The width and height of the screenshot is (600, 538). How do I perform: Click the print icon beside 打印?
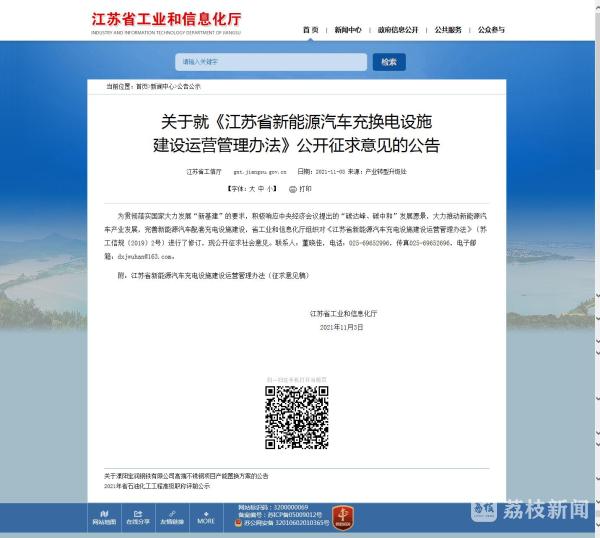pyautogui.click(x=293, y=188)
